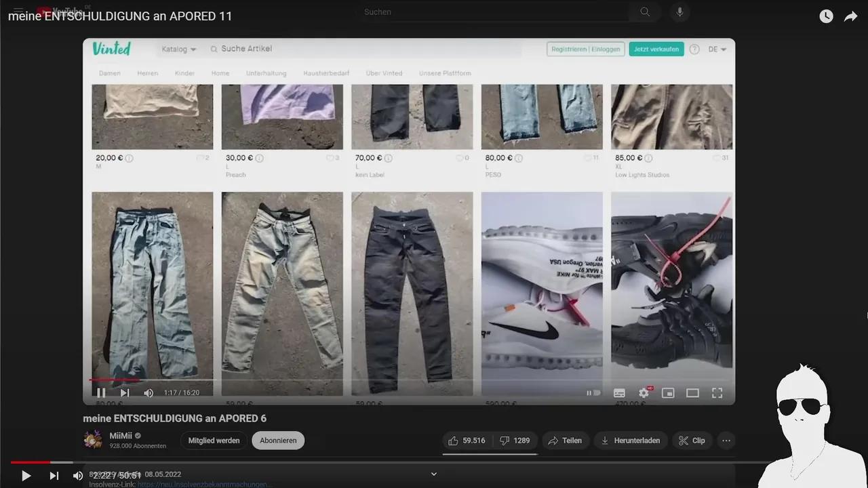Select the Haustierbedarf tab

click(x=326, y=73)
